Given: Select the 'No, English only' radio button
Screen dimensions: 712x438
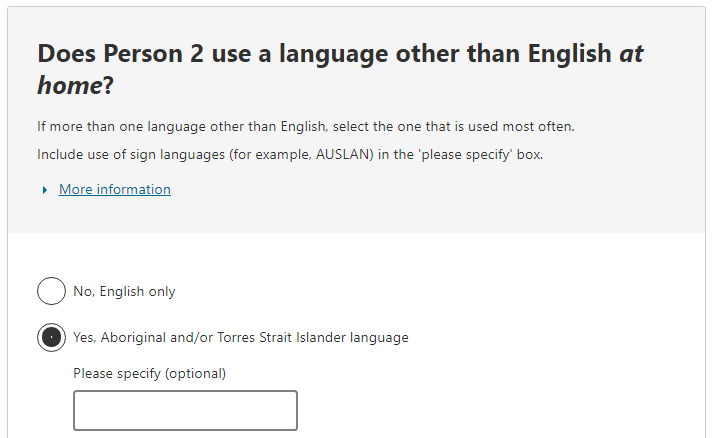Looking at the screenshot, I should point(51,291).
